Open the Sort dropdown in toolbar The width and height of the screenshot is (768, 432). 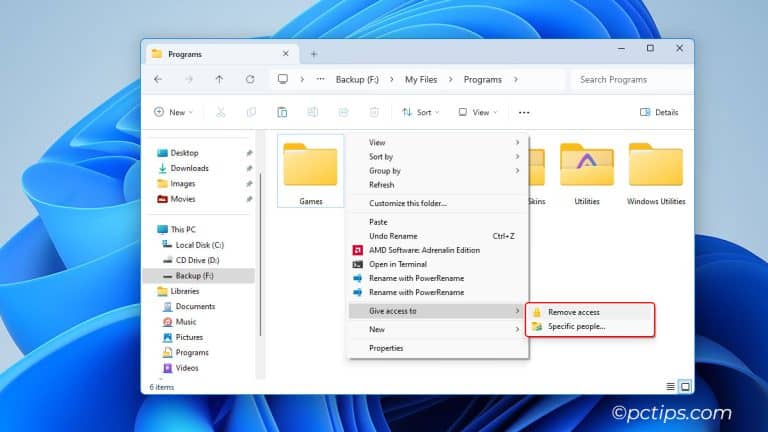tap(420, 112)
